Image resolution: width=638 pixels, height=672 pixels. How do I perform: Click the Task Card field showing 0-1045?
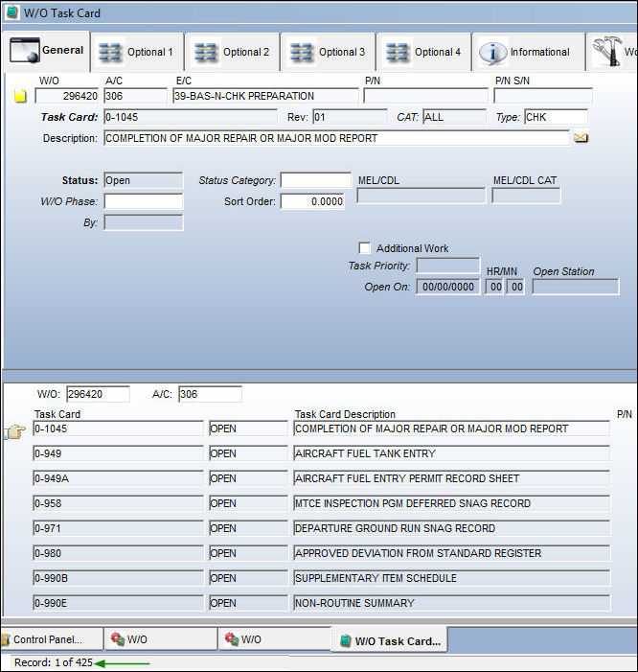coord(191,117)
